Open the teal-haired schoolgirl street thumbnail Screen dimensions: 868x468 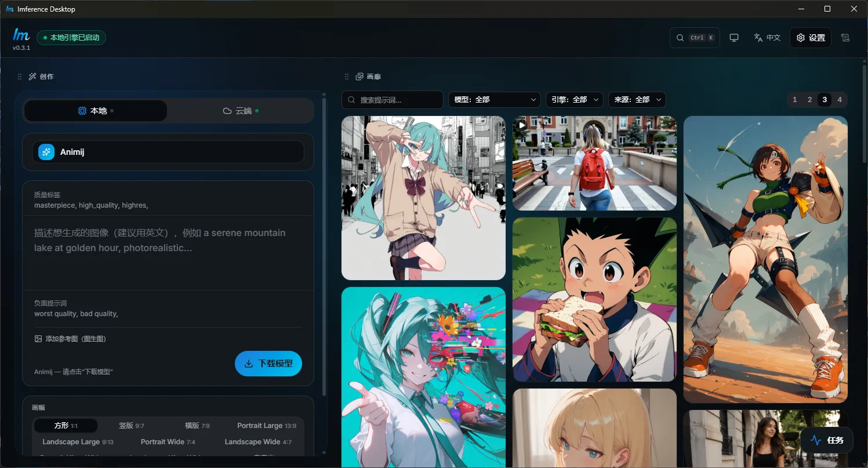click(x=423, y=198)
